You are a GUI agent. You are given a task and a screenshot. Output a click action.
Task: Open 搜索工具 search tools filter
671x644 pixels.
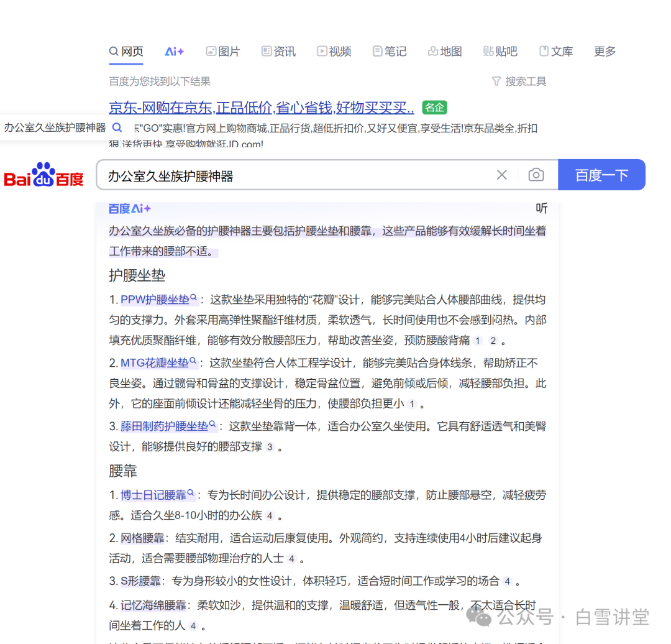[519, 81]
